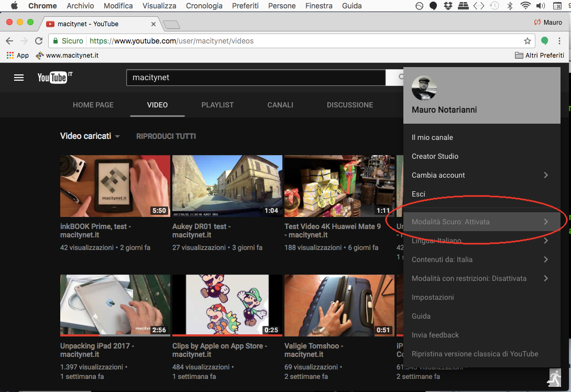Screen dimensions: 571x392
Task: Click the green extension icon in toolbar
Action: click(x=544, y=41)
